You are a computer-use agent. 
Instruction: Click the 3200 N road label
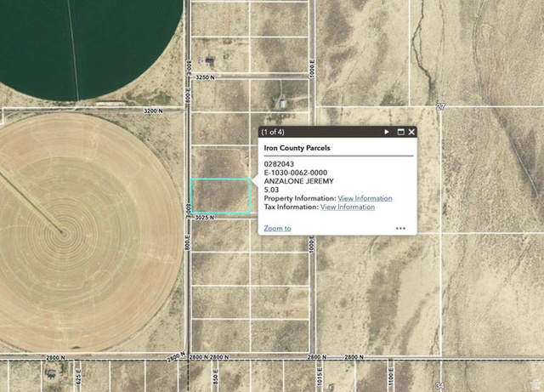point(153,111)
